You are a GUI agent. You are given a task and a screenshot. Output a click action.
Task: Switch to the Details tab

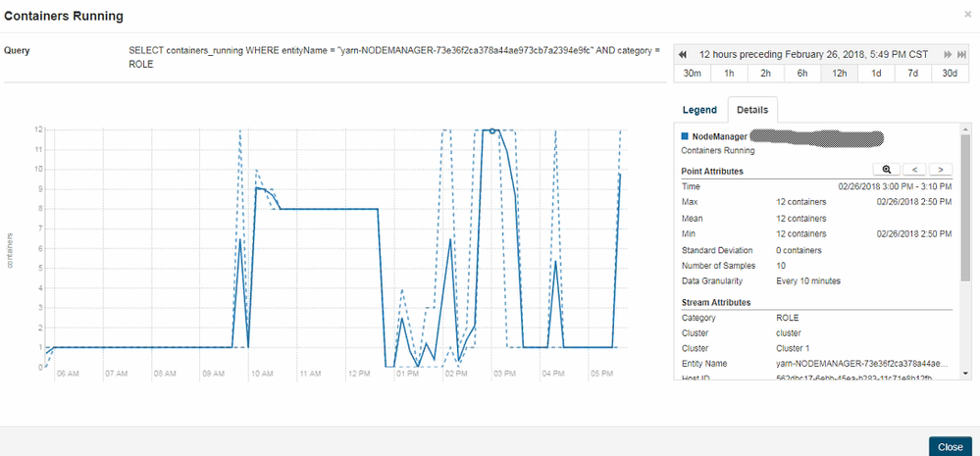(751, 110)
